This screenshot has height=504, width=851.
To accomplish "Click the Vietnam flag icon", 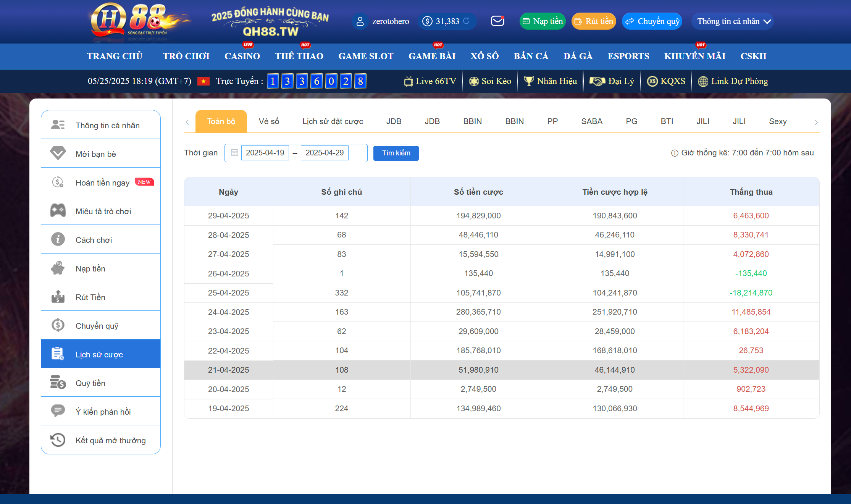I will pyautogui.click(x=203, y=81).
